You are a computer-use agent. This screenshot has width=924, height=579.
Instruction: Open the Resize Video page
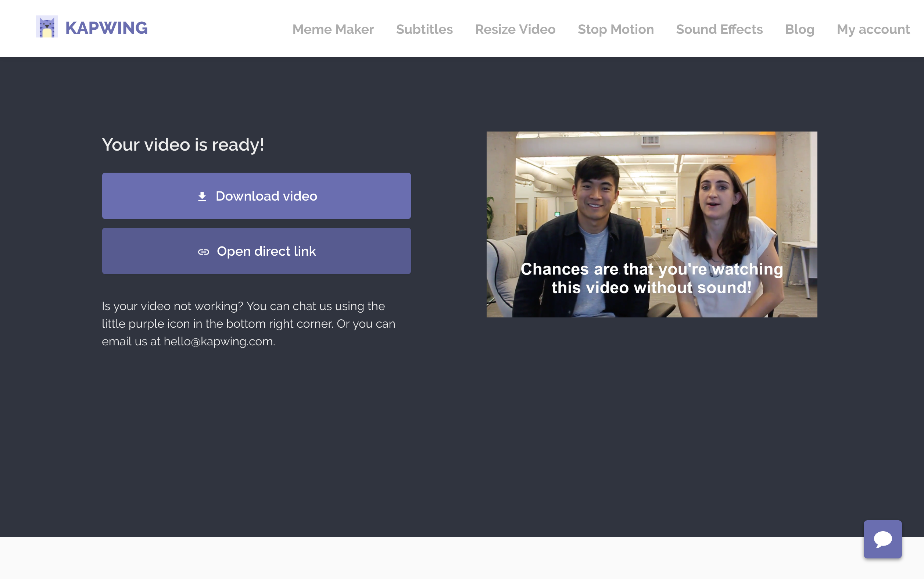(x=515, y=29)
